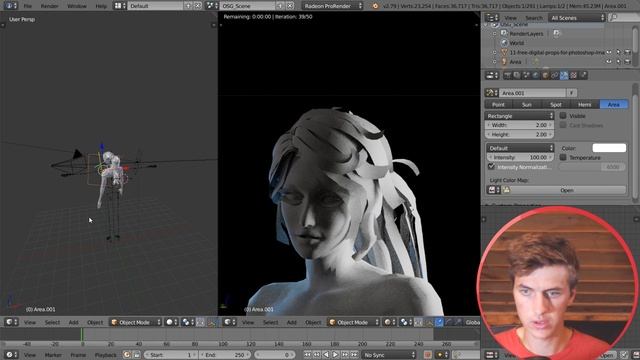Click the play animation button
640x360 pixels.
[335, 355]
